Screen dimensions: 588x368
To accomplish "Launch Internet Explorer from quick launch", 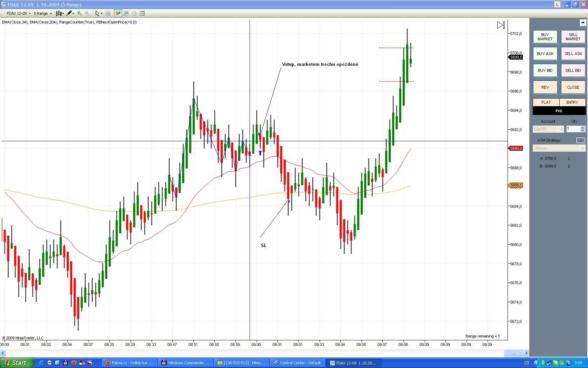I will click(x=41, y=363).
